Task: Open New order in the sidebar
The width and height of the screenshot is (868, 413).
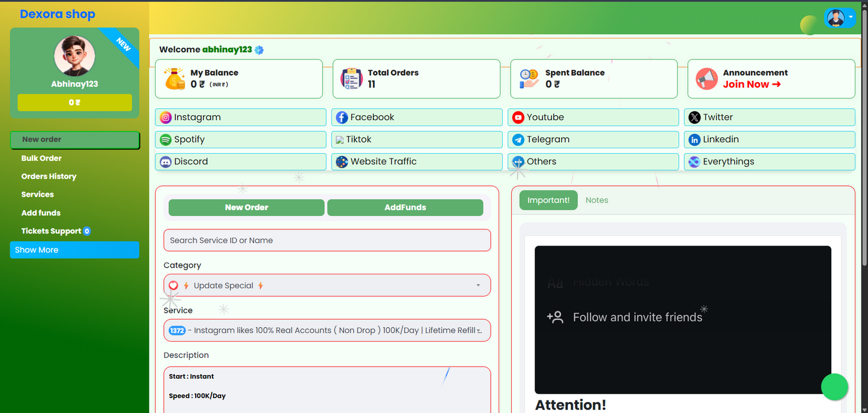Action: [75, 139]
